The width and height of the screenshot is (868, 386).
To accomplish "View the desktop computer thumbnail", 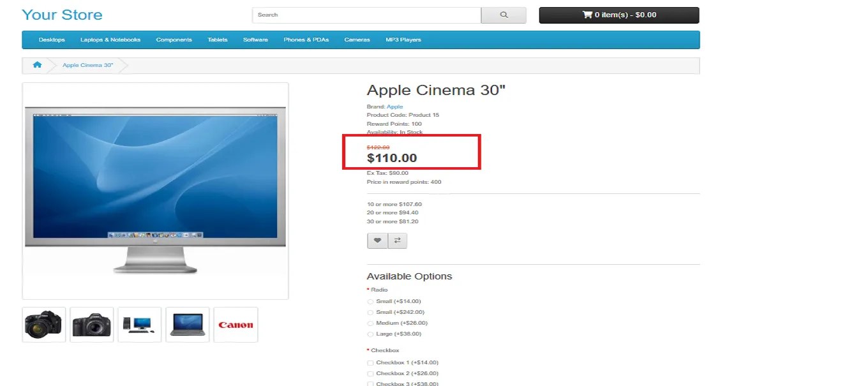I will 140,325.
